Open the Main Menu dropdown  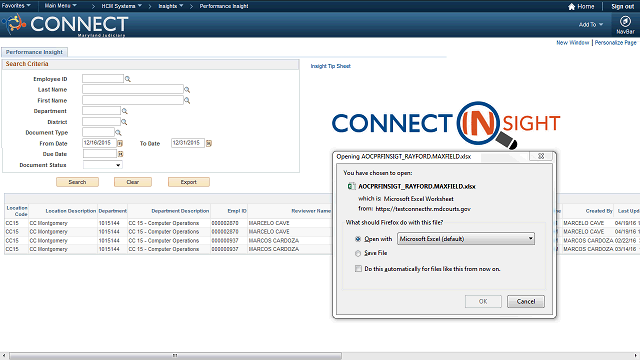click(x=60, y=6)
